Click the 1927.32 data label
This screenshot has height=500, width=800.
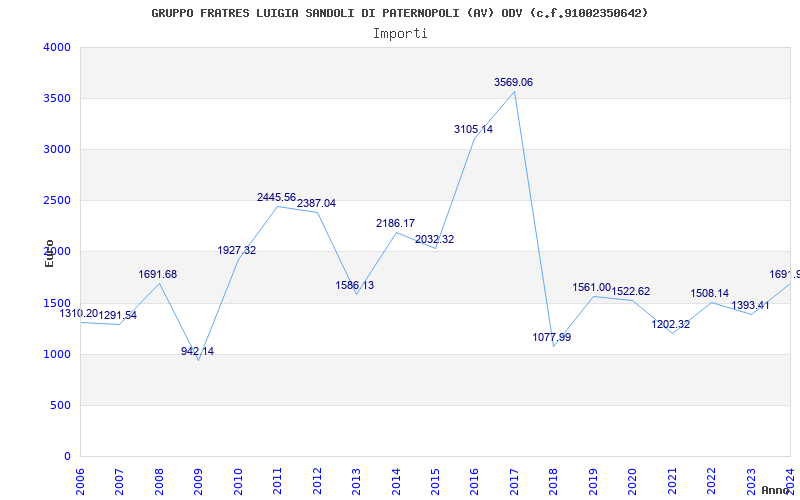237,251
